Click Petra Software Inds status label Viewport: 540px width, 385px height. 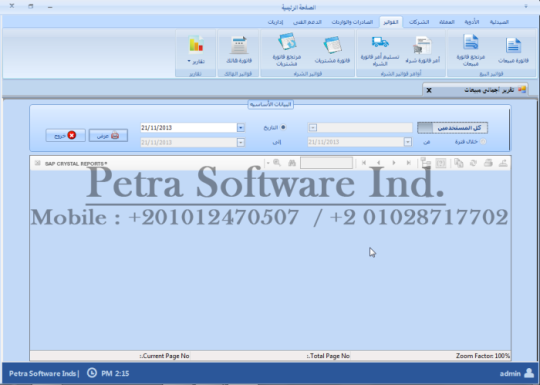point(44,373)
